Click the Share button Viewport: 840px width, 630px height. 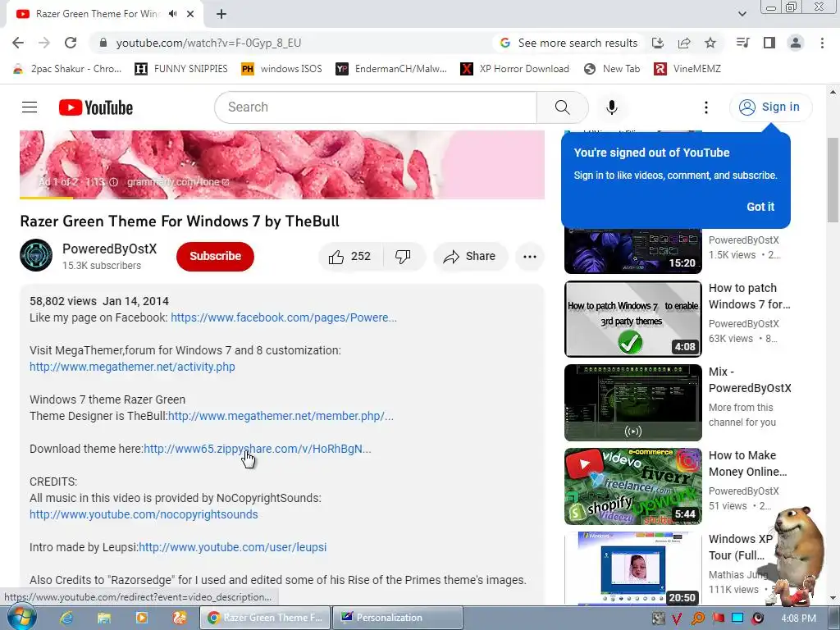coord(469,257)
